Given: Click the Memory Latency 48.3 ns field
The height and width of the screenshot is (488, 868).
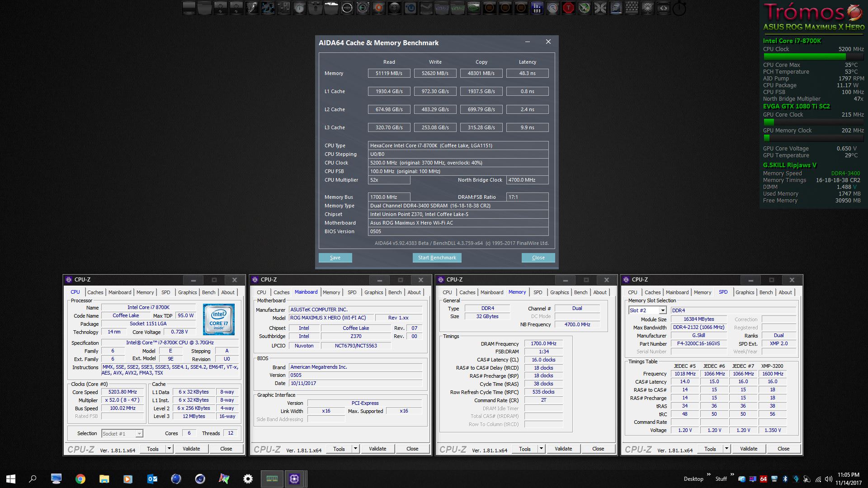Looking at the screenshot, I should pyautogui.click(x=527, y=73).
